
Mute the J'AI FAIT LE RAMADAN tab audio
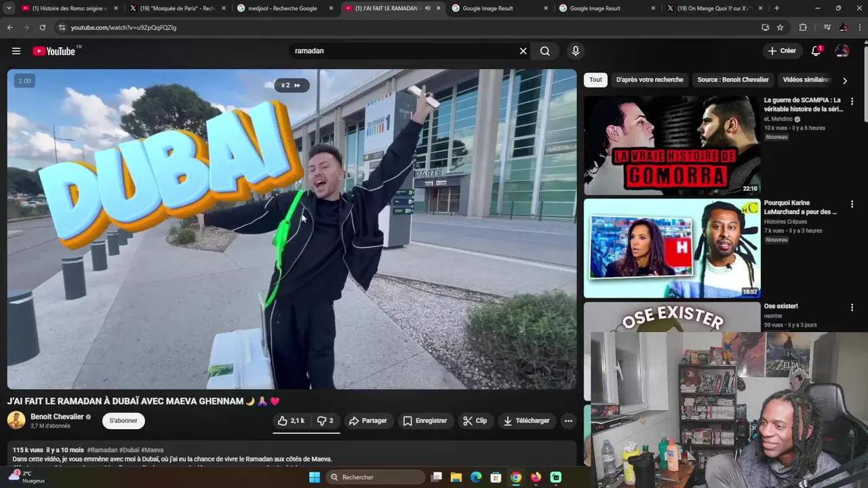(x=427, y=8)
